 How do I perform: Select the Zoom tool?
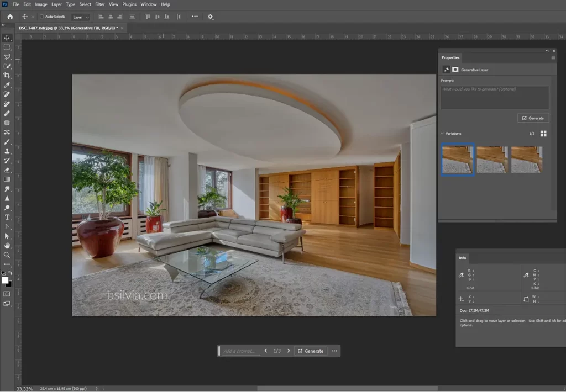click(x=7, y=255)
